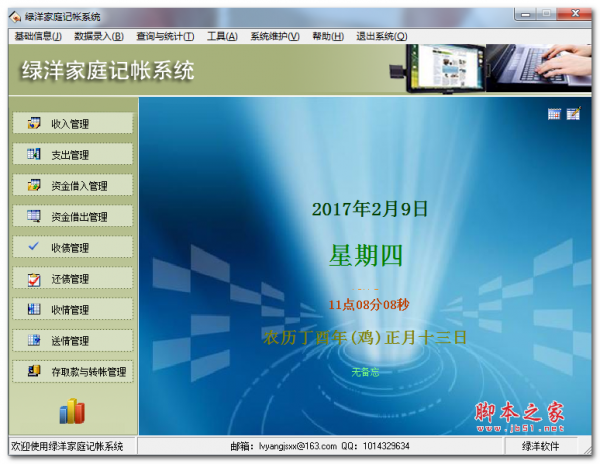Click 欢迎使用绿洋家庭记帐系统 status text
This screenshot has width=600, height=464.
tap(67, 446)
